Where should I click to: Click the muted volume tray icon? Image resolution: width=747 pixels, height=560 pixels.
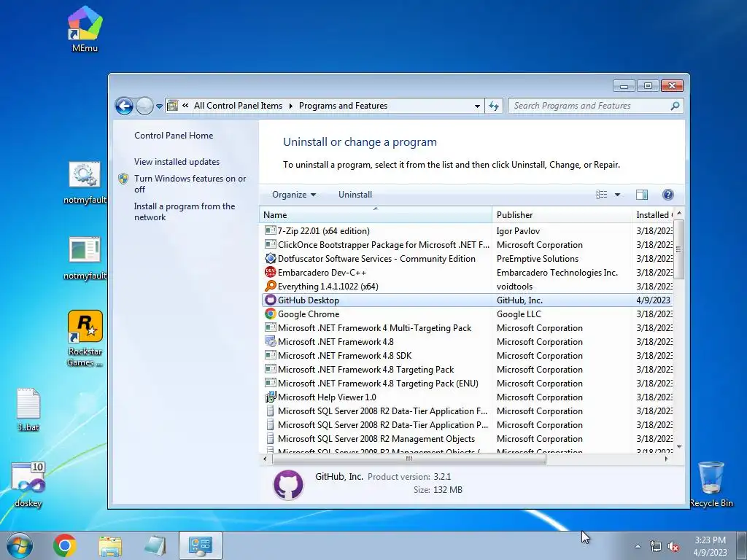pos(673,547)
